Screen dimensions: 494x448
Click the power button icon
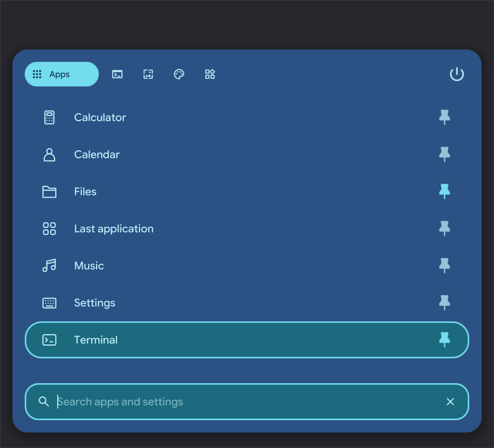[x=457, y=74]
